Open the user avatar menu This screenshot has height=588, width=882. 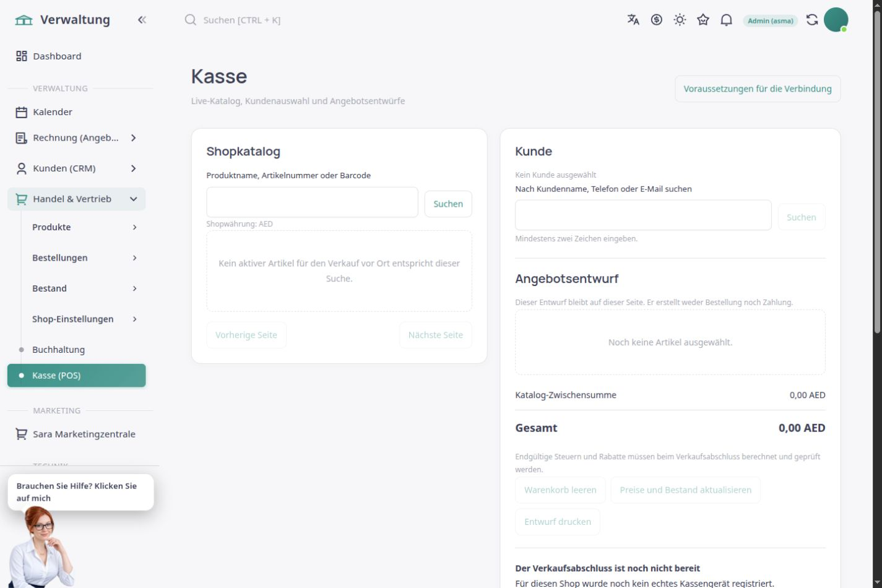click(836, 20)
